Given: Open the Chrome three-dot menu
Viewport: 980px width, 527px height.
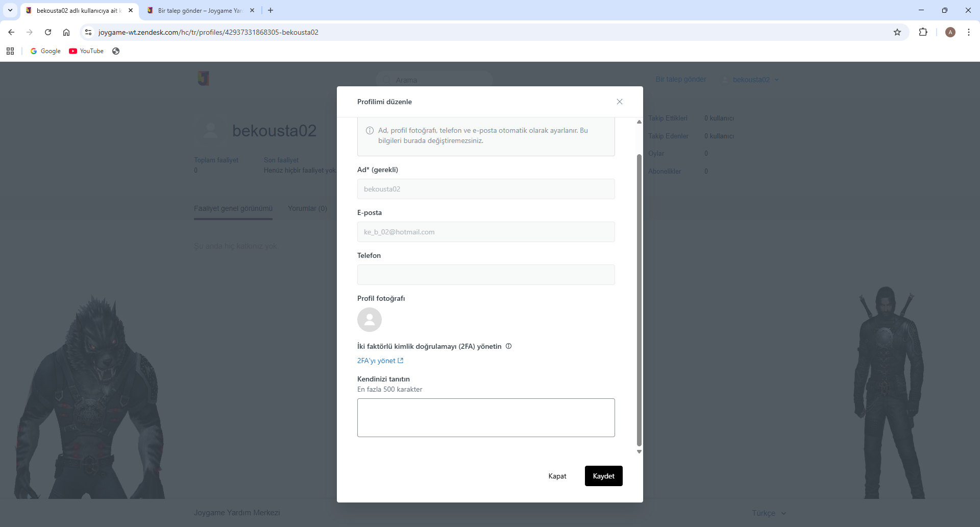Looking at the screenshot, I should click(969, 32).
